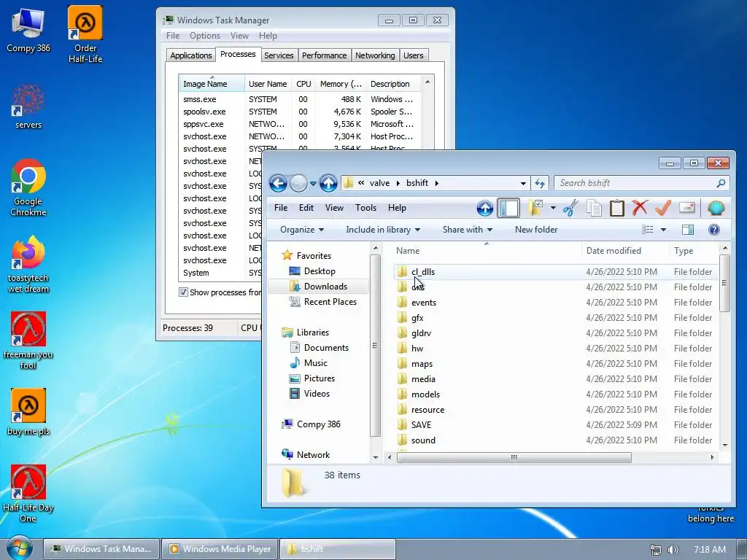The height and width of the screenshot is (560, 747).
Task: Click the Google Chrokme desktop icon
Action: pyautogui.click(x=28, y=187)
